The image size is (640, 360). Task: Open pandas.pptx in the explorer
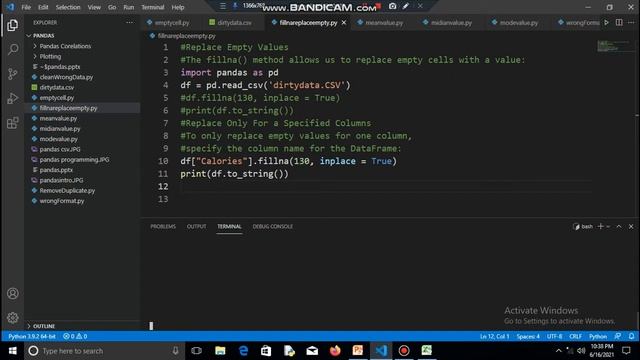pos(56,170)
